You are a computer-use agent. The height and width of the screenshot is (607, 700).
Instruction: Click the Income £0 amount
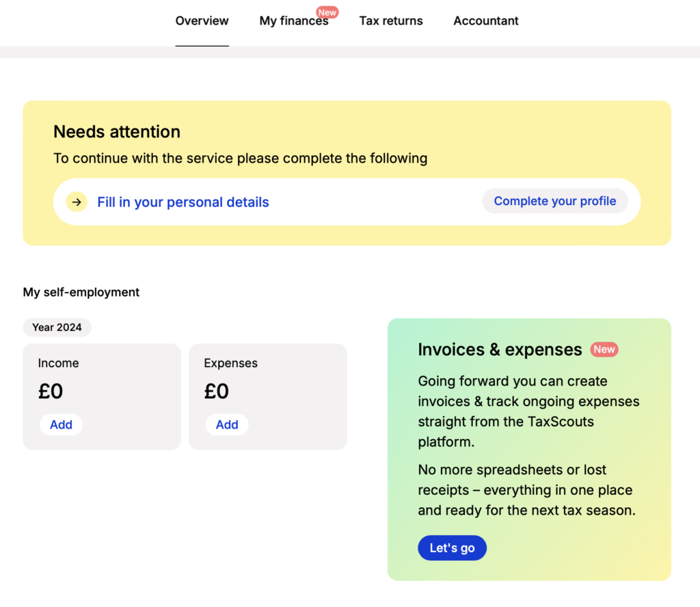point(51,392)
